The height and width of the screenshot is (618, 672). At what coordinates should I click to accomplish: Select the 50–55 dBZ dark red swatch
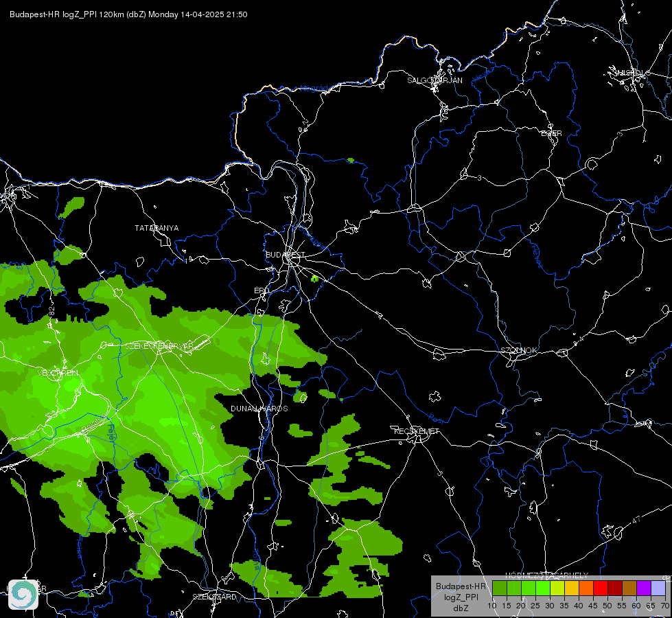pyautogui.click(x=615, y=588)
